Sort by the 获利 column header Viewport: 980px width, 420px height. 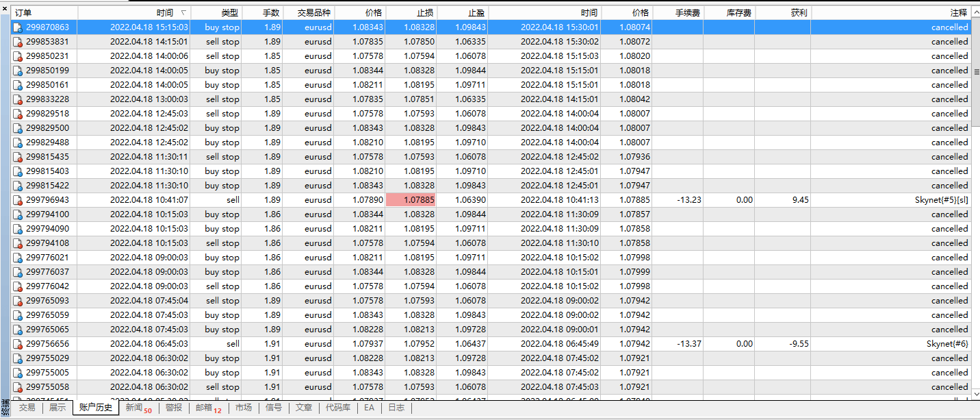(x=798, y=13)
